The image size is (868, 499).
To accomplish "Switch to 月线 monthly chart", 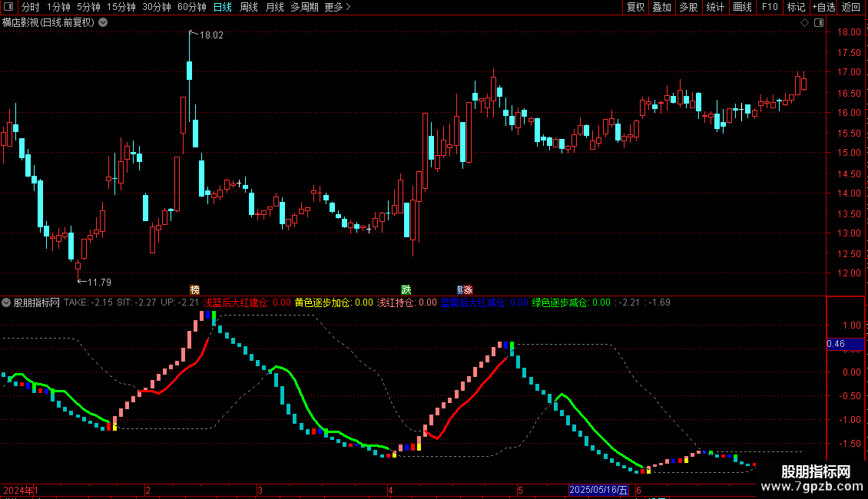I will pos(274,7).
